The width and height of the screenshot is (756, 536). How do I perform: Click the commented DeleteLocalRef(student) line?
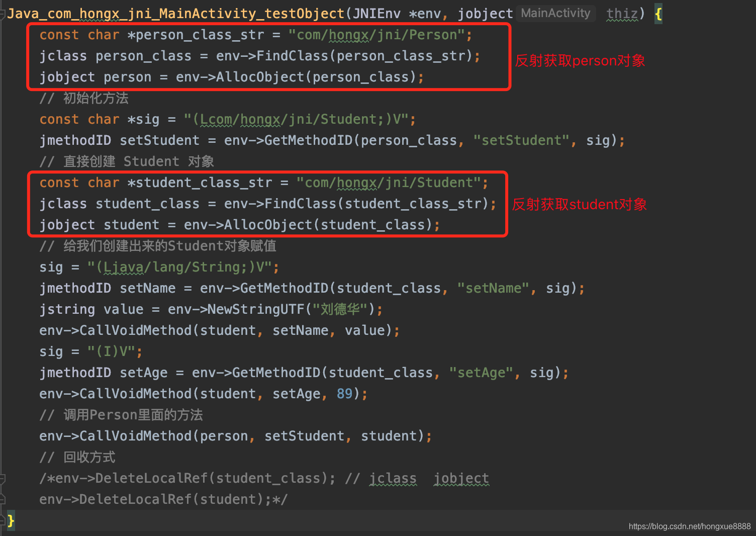163,499
